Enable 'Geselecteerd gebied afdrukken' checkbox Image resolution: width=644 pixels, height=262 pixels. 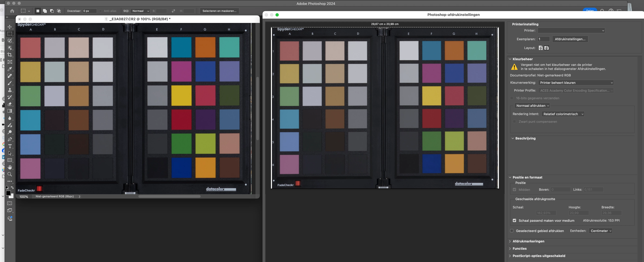point(512,231)
